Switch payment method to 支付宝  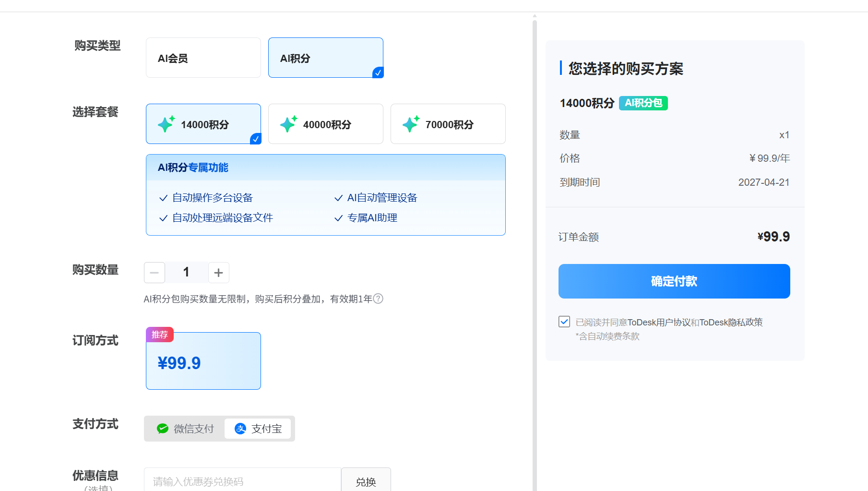pos(258,429)
